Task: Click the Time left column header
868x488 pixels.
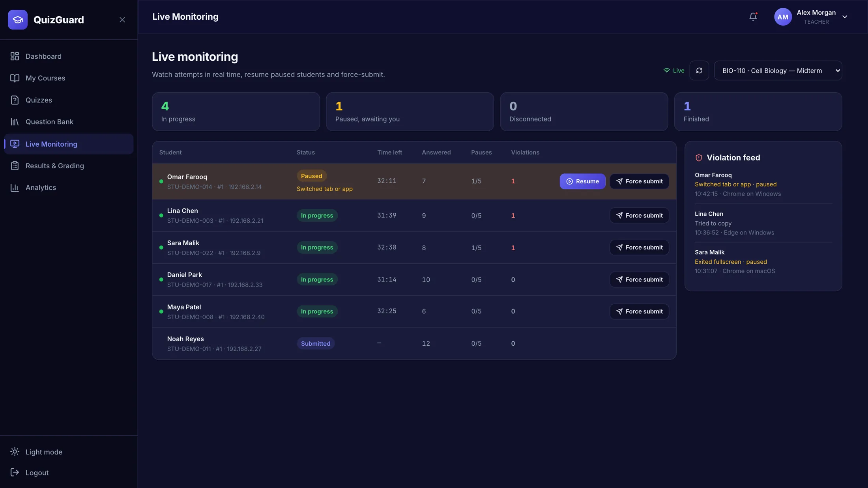Action: [x=389, y=153]
